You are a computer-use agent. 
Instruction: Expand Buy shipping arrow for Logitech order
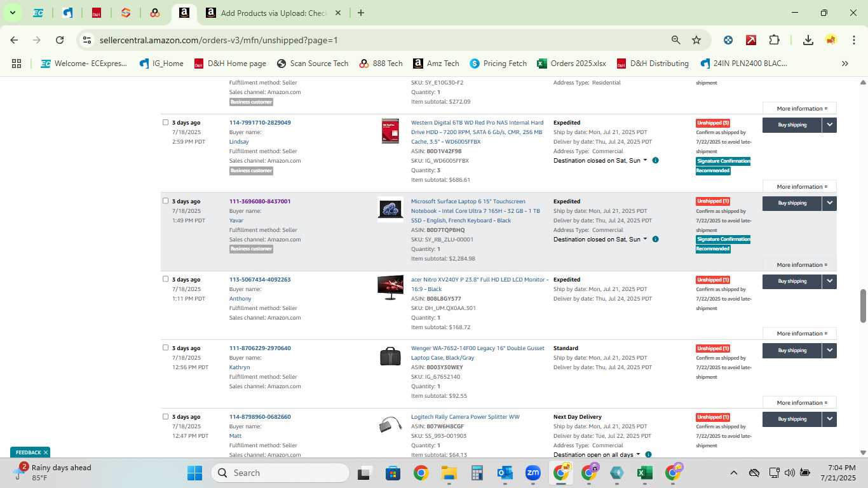(x=829, y=419)
